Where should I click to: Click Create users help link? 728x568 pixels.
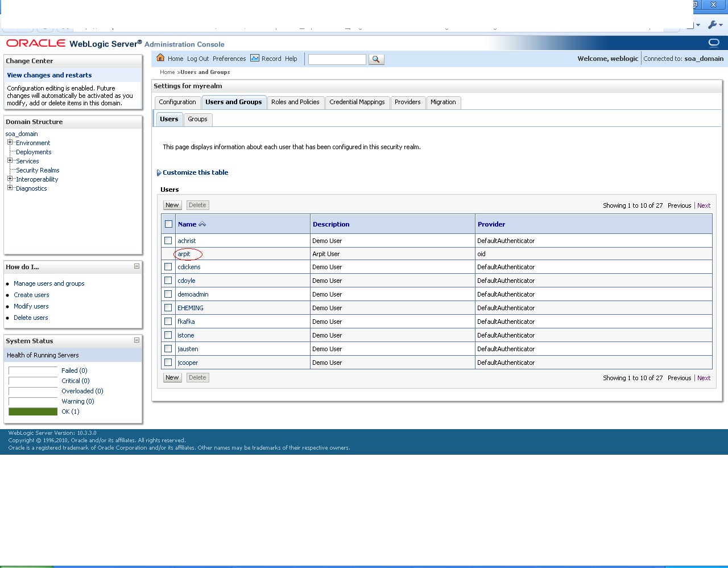pyautogui.click(x=31, y=295)
